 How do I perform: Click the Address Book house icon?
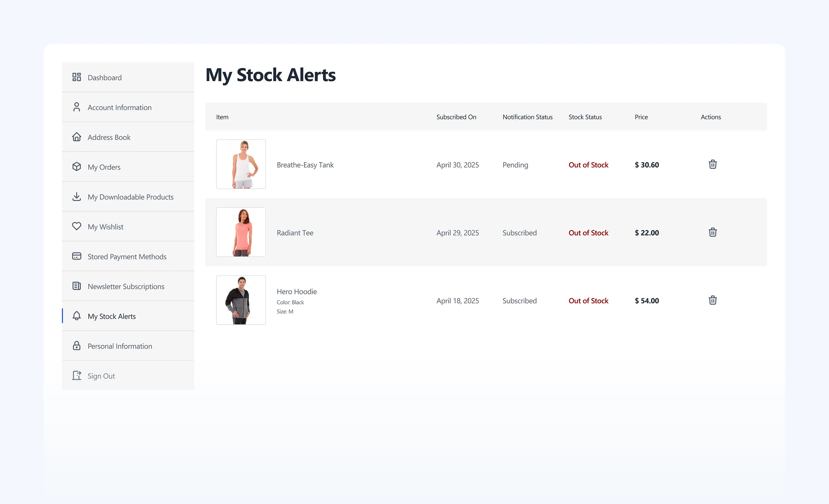[x=76, y=137]
